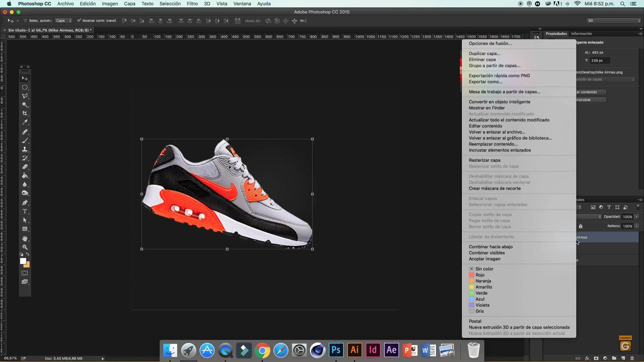Choose the Polygonal Lasso tool
This screenshot has height=362, width=644.
click(25, 96)
